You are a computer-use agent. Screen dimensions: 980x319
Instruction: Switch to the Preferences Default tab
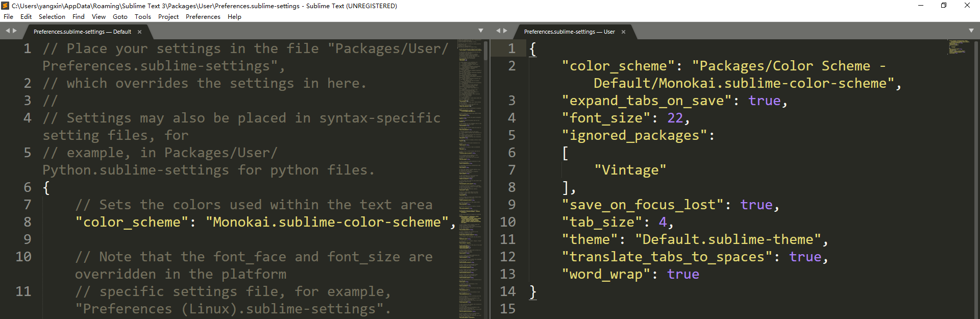click(x=82, y=32)
